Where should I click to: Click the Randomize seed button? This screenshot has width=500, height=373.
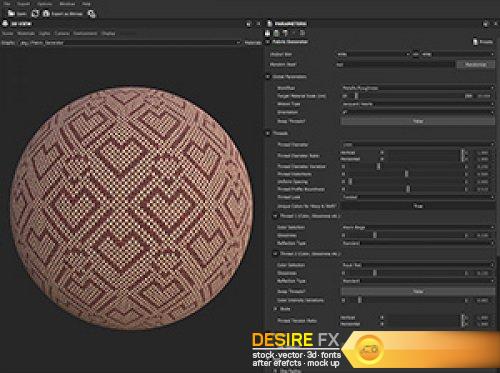click(x=475, y=65)
